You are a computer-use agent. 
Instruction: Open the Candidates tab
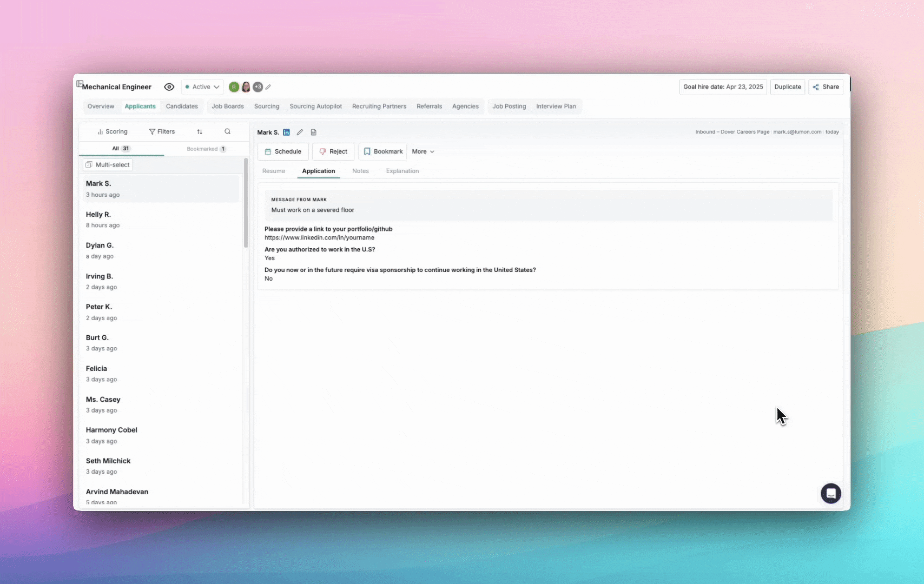pyautogui.click(x=182, y=107)
